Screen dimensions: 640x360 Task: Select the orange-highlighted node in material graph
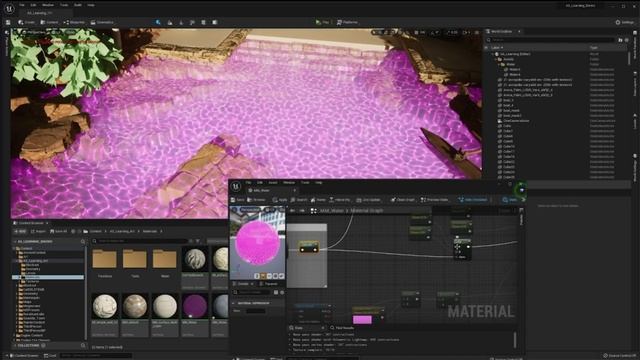coord(309,247)
